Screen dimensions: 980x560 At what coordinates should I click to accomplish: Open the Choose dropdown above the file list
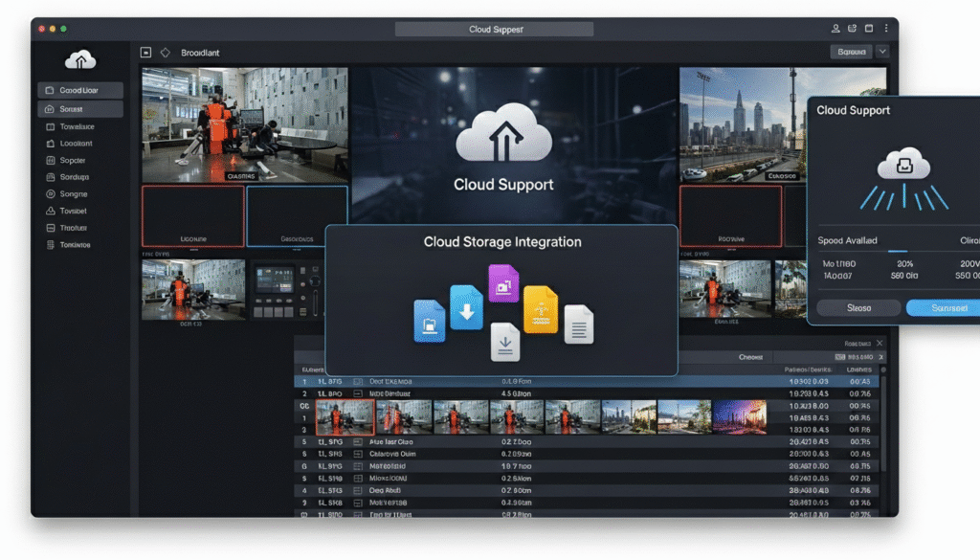click(751, 356)
